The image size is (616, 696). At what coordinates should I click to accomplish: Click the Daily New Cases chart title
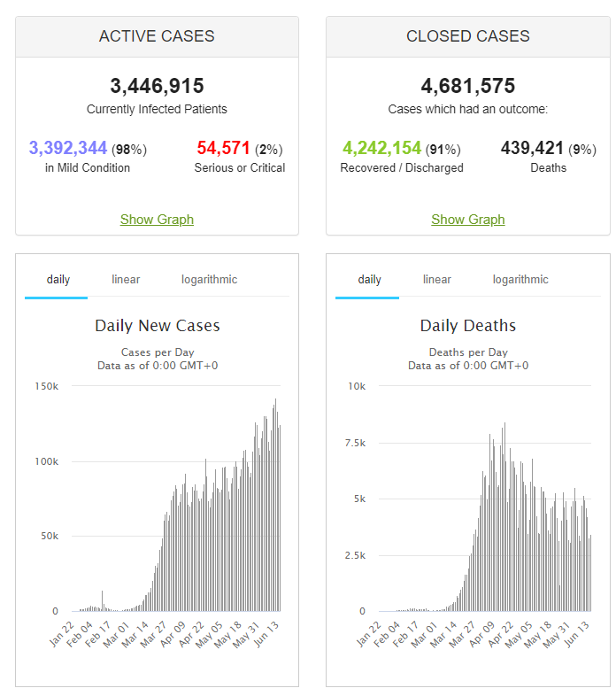(157, 326)
